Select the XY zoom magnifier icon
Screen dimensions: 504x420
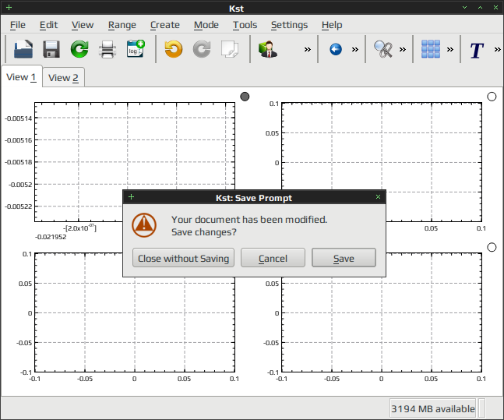pyautogui.click(x=383, y=49)
